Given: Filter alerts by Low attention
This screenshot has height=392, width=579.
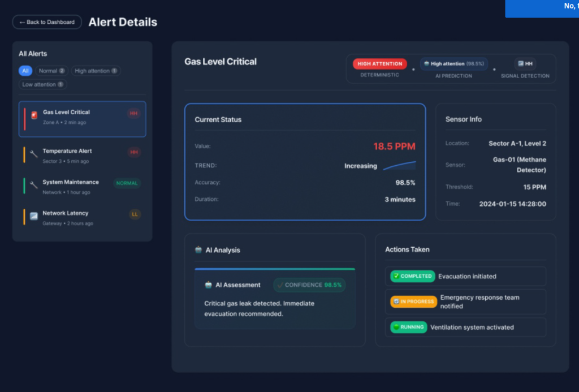Looking at the screenshot, I should tap(43, 84).
